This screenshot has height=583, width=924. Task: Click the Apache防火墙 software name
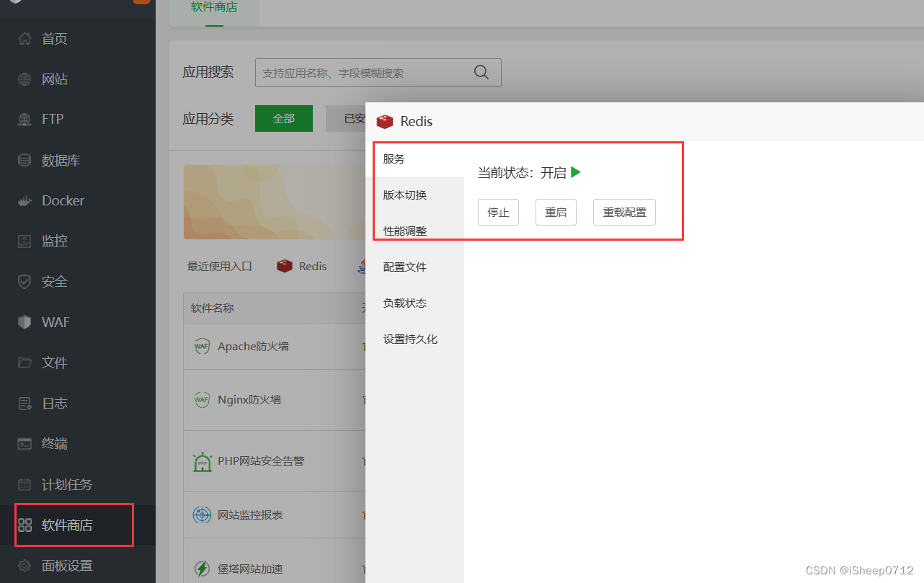[x=253, y=346]
